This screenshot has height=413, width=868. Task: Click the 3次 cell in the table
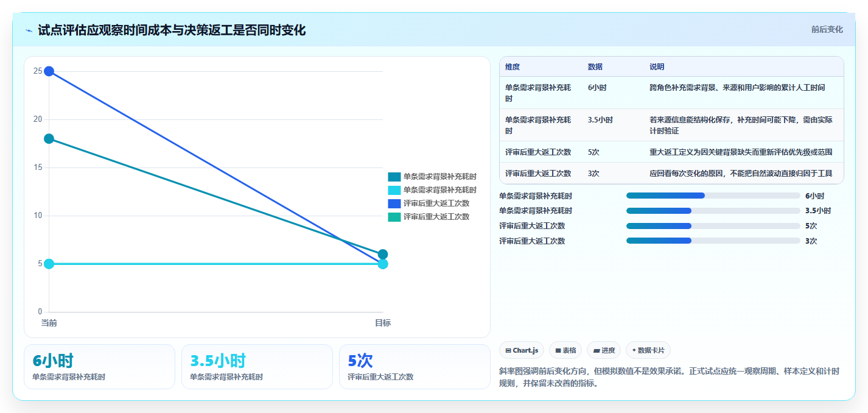(x=593, y=173)
